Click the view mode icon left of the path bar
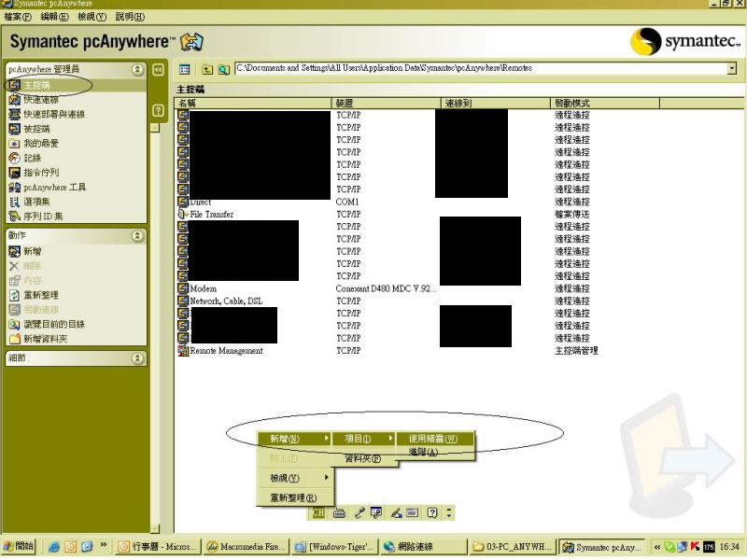Viewport: 747px width, 560px height. [x=184, y=69]
